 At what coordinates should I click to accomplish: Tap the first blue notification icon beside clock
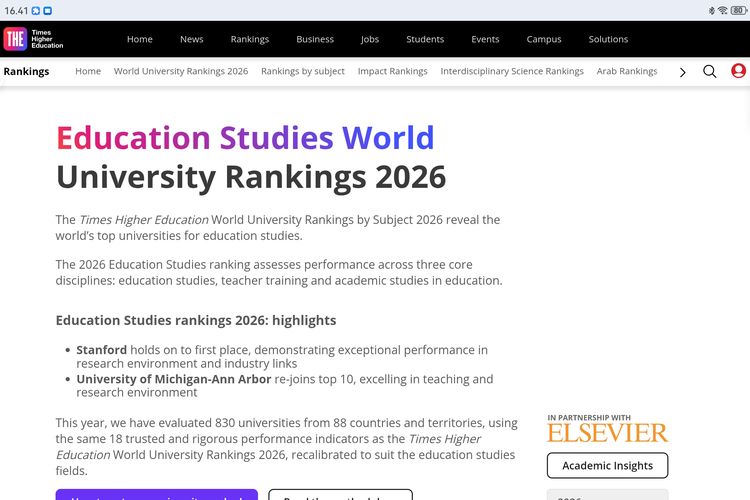(x=36, y=11)
